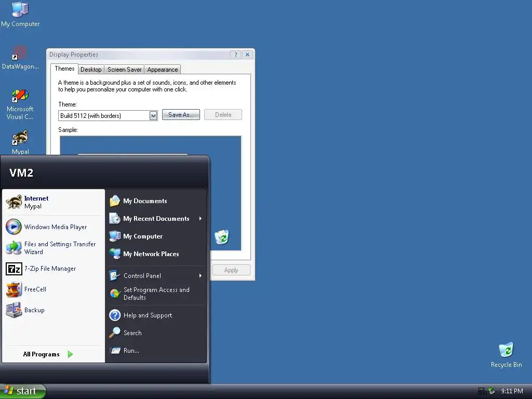Viewport: 532px width, 399px height.
Task: Switch to the Desktop tab
Action: [91, 70]
